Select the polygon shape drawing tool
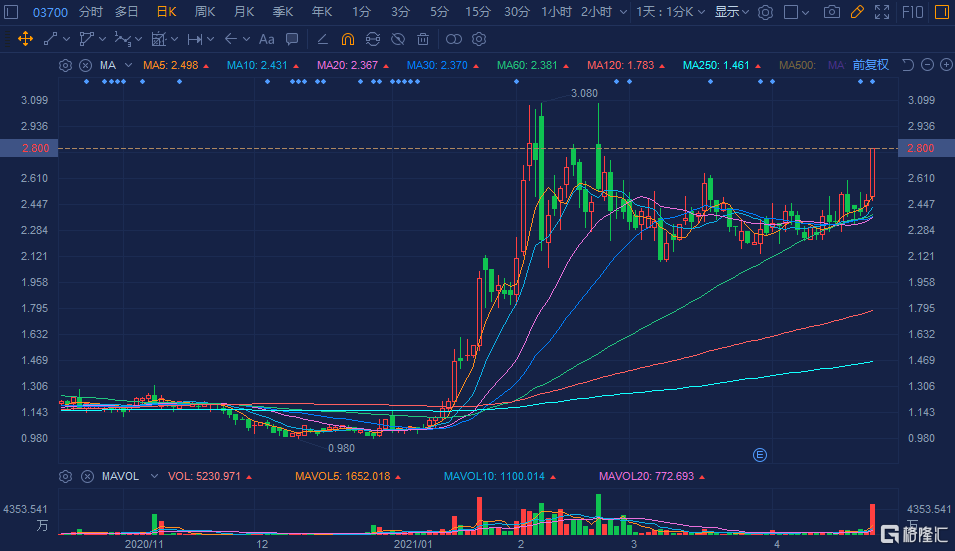The image size is (955, 551). click(86, 39)
